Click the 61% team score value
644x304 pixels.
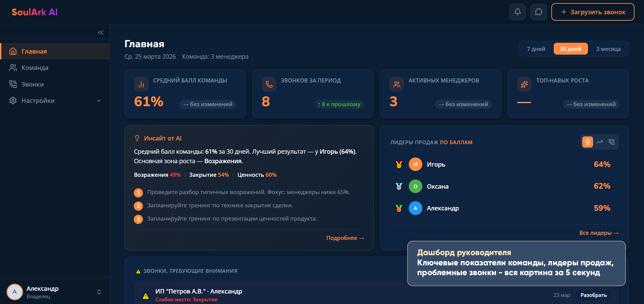click(149, 101)
